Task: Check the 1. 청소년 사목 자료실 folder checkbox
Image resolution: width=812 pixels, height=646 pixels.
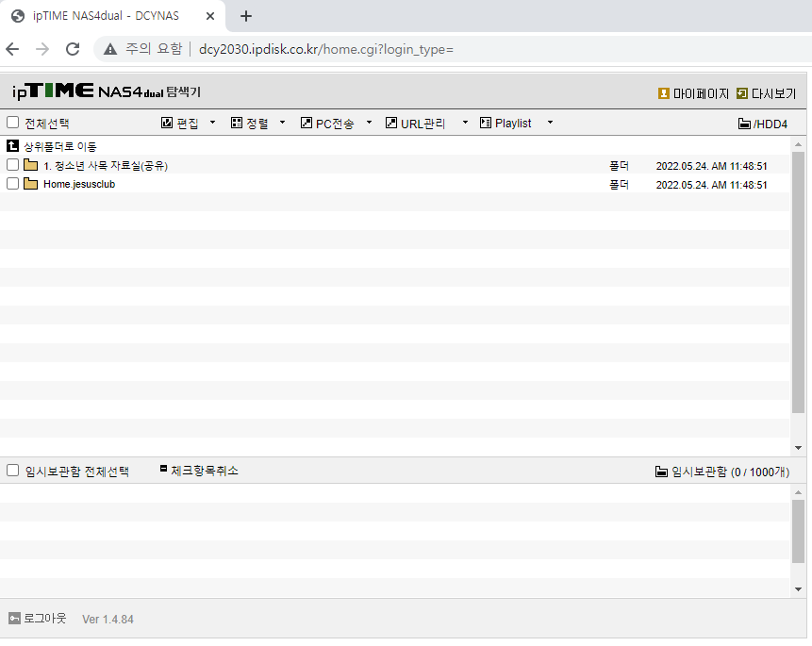Action: [12, 165]
